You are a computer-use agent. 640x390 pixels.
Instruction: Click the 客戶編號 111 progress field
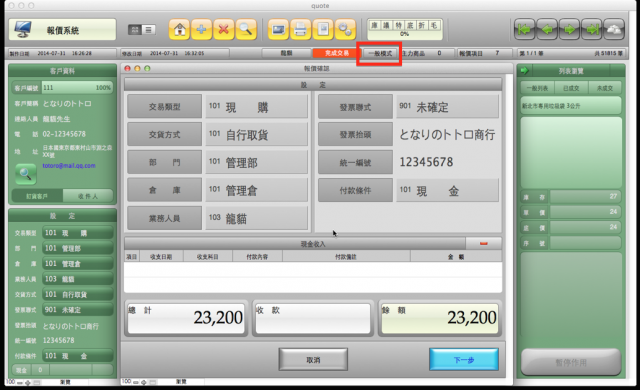click(77, 88)
